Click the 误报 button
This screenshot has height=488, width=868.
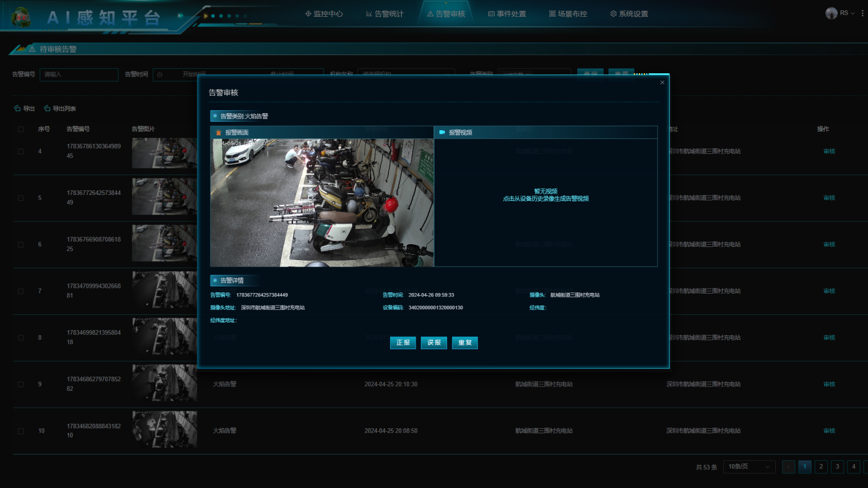pos(434,343)
